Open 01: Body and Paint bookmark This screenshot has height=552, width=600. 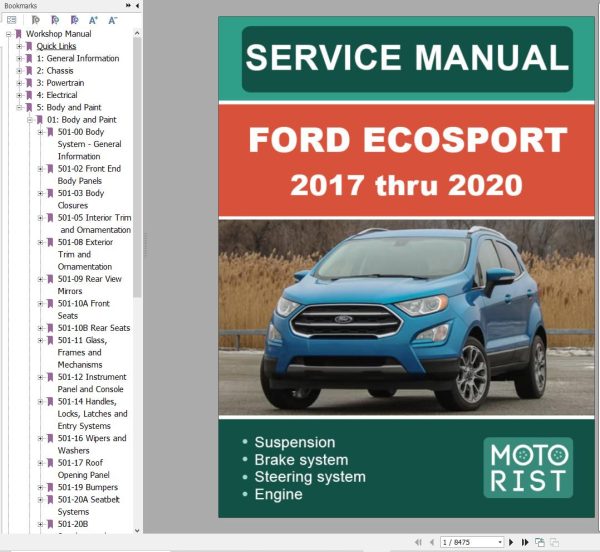click(x=82, y=120)
